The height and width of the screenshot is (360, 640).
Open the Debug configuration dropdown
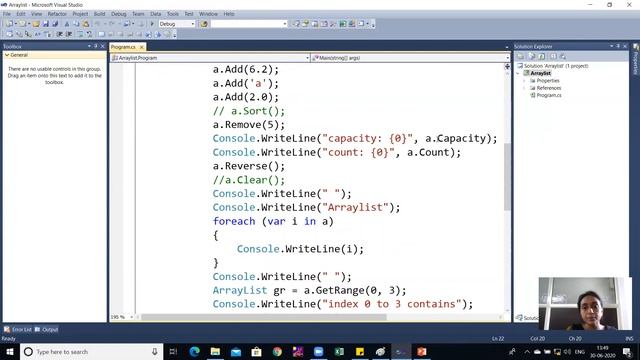(193, 24)
